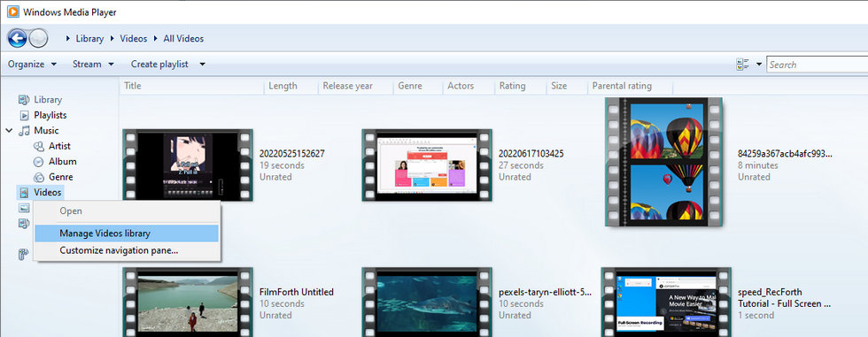Click the pexels-taryn-elliott video title
The width and height of the screenshot is (868, 337).
pos(545,292)
